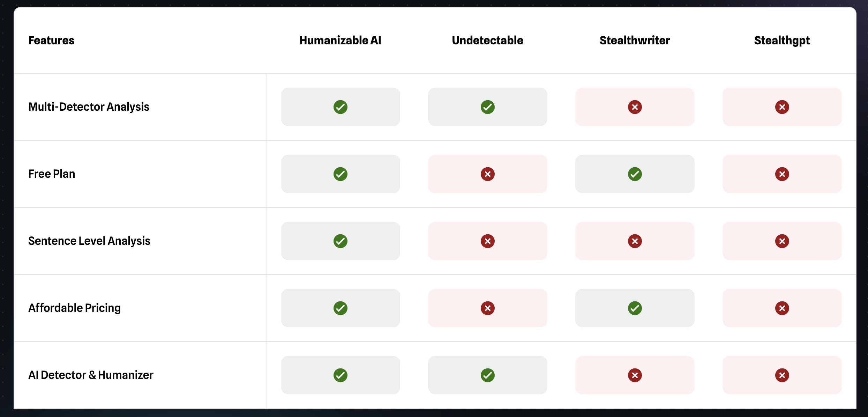Click the Multi-Detector Analysis row label
This screenshot has width=868, height=417.
click(x=89, y=107)
